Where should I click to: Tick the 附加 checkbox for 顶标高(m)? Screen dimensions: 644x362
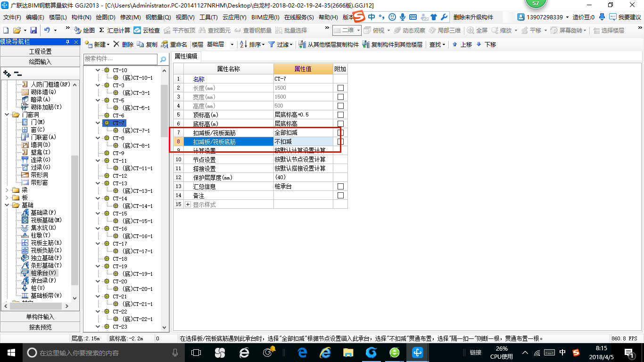[x=340, y=115]
